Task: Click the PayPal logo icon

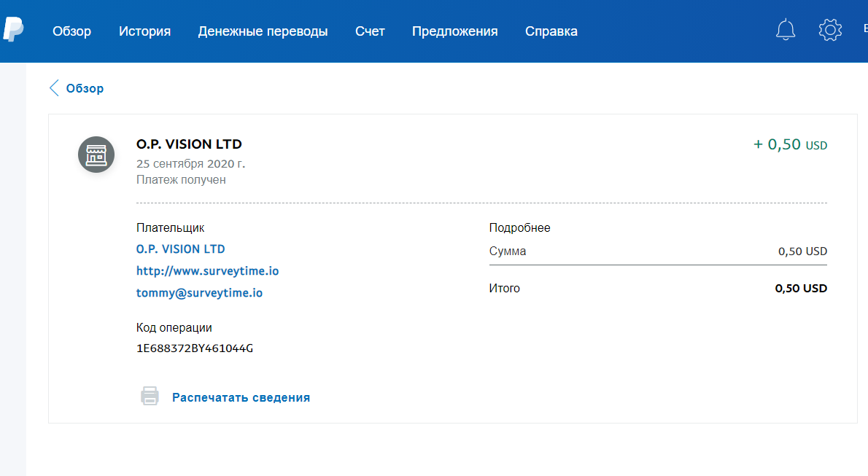Action: coord(13,29)
